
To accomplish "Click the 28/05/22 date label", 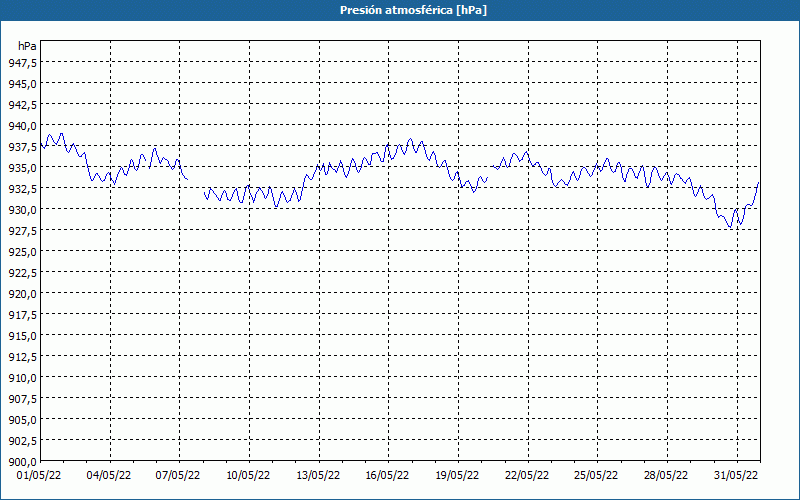I will click(666, 476).
